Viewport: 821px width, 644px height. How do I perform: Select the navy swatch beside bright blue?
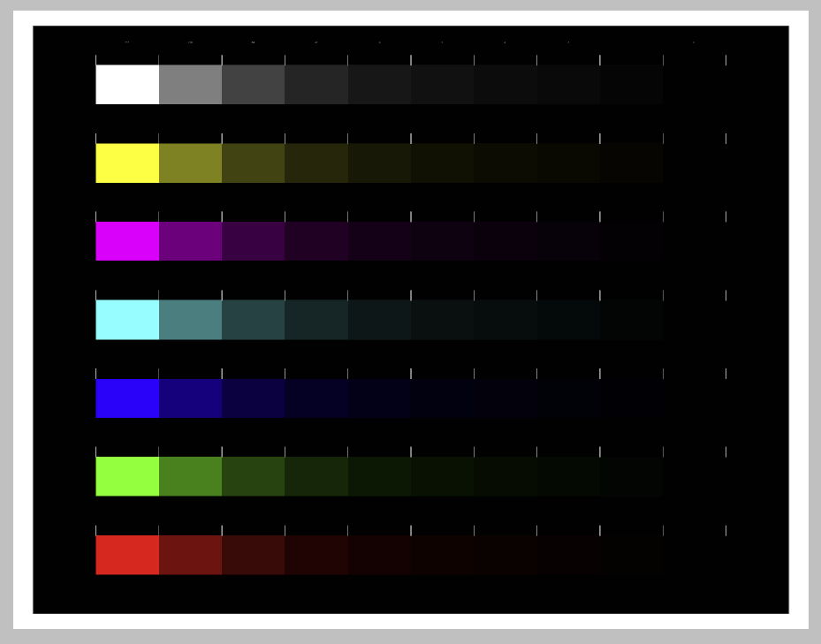tap(191, 398)
